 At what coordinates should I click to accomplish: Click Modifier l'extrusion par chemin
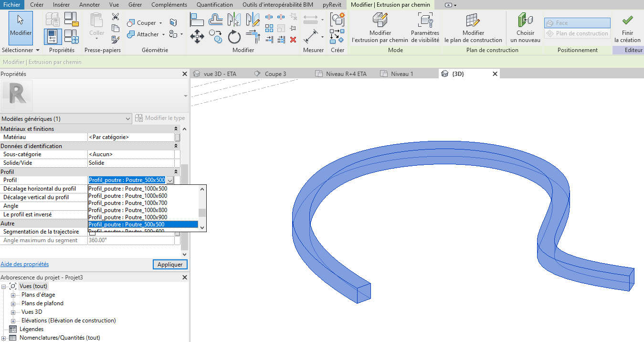pyautogui.click(x=380, y=28)
